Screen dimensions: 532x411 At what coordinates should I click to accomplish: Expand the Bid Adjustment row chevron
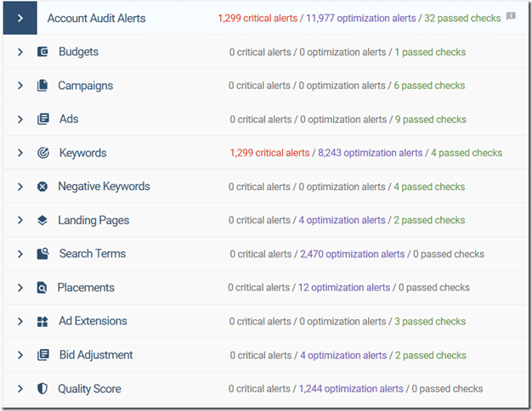[x=20, y=355]
